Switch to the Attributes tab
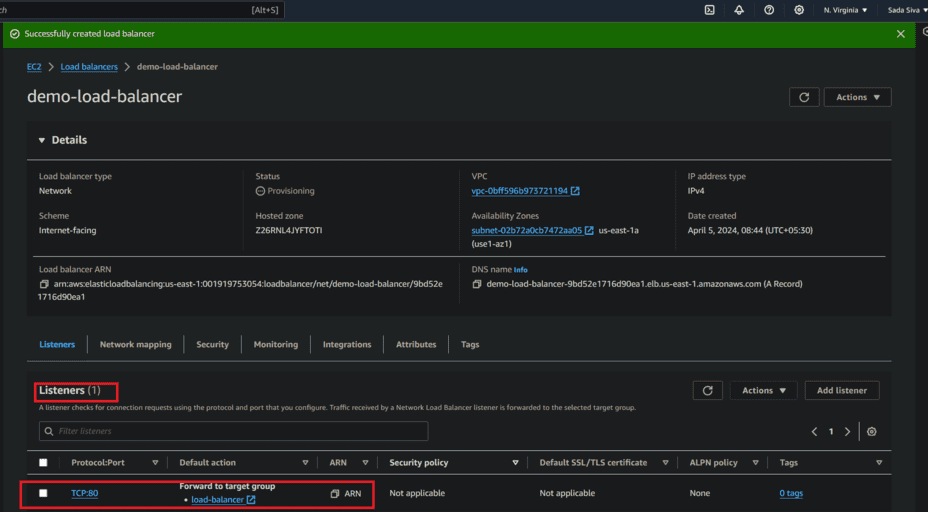Image resolution: width=928 pixels, height=512 pixels. coord(416,344)
